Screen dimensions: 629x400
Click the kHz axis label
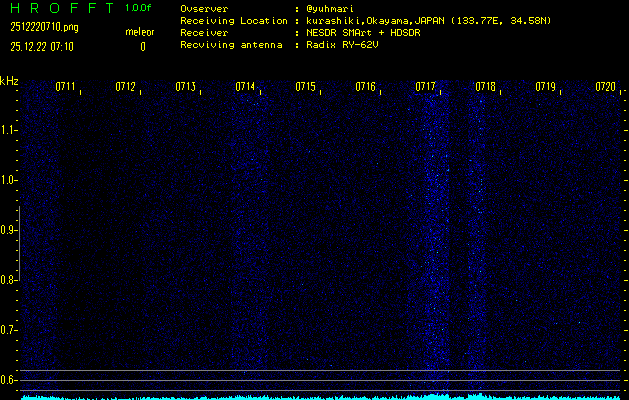coord(9,81)
